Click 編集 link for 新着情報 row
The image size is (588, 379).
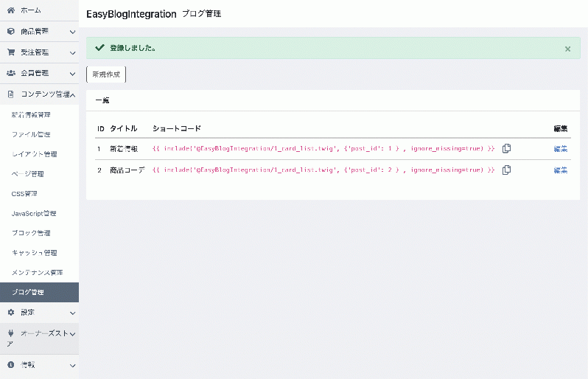[x=561, y=149]
